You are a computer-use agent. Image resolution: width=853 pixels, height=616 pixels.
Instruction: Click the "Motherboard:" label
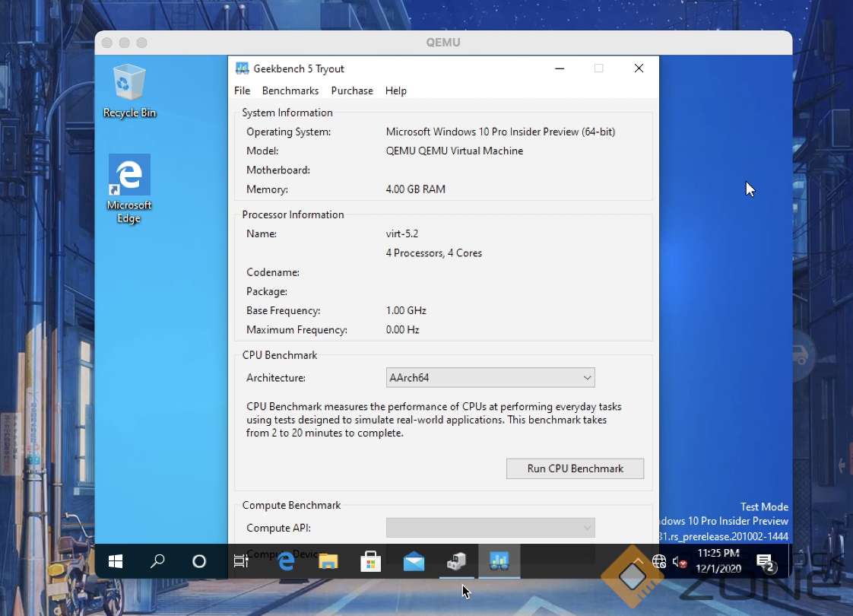pyautogui.click(x=278, y=170)
